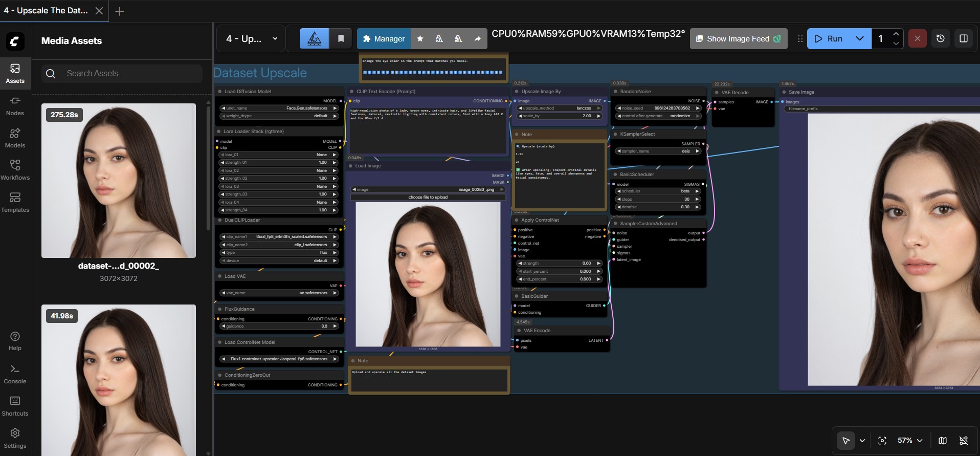Click the Run button

point(829,38)
